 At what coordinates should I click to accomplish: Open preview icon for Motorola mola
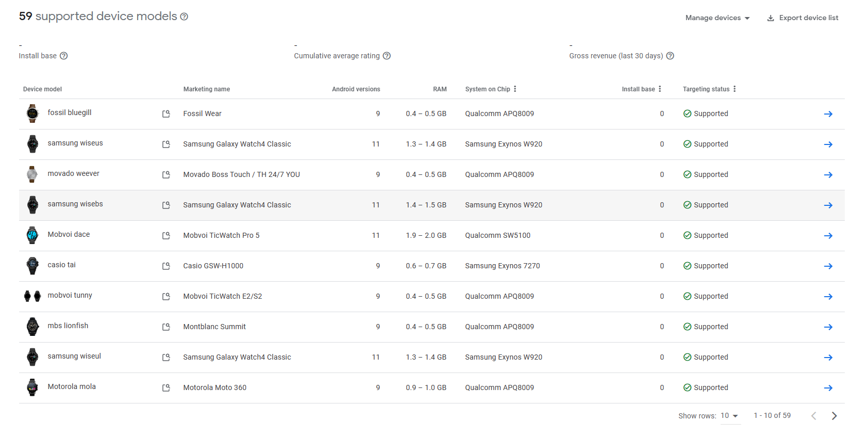coord(166,388)
